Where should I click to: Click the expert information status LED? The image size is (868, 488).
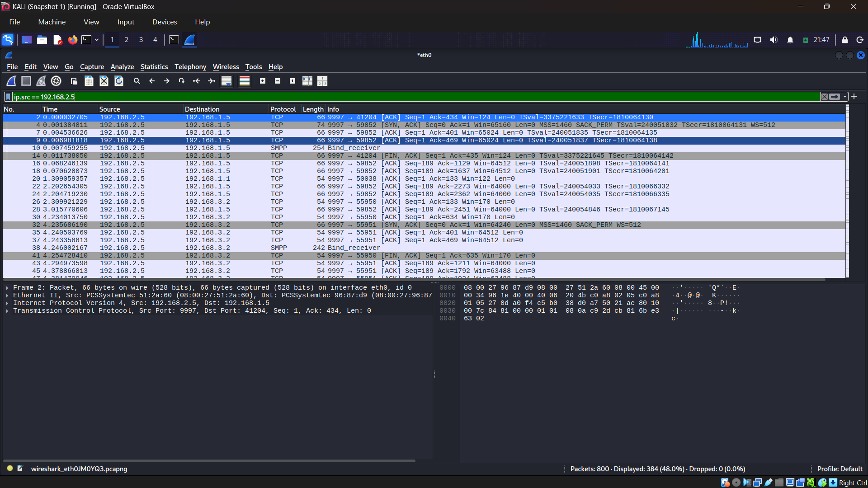tap(10, 469)
